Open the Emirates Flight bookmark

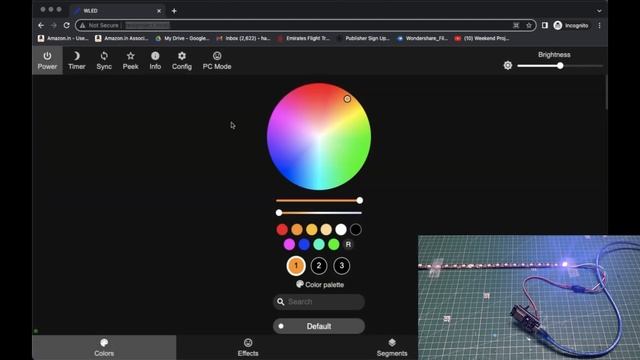[304, 38]
